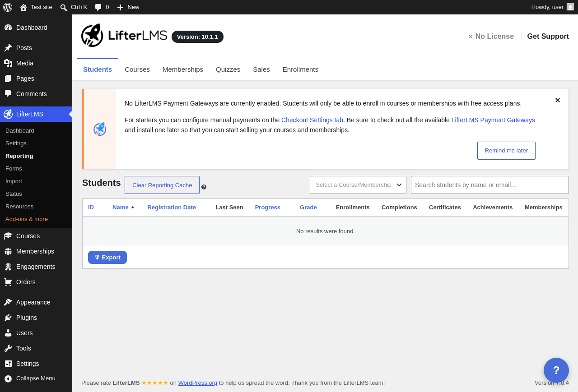578x392 pixels.
Task: Click the LifterLMS rocket logo header
Action: pos(124,35)
